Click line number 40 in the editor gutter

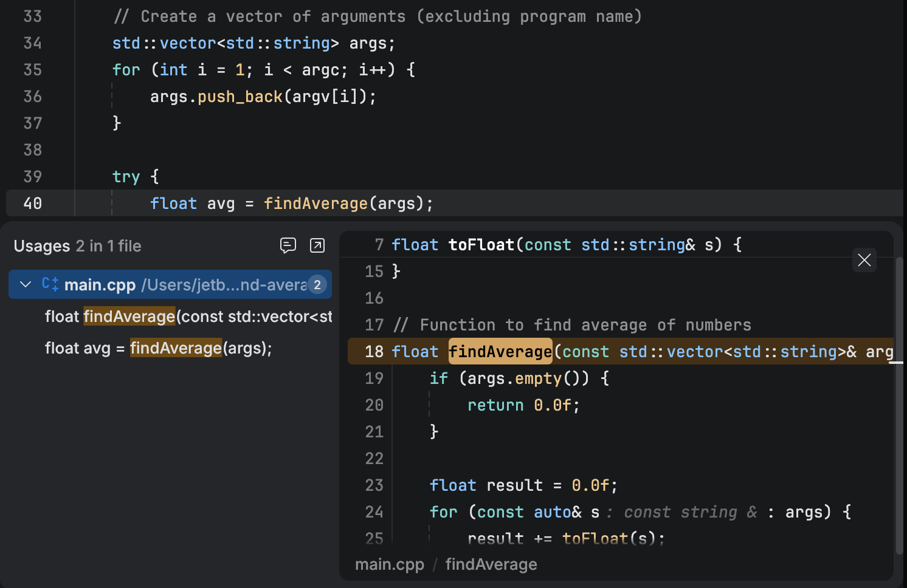pyautogui.click(x=33, y=203)
